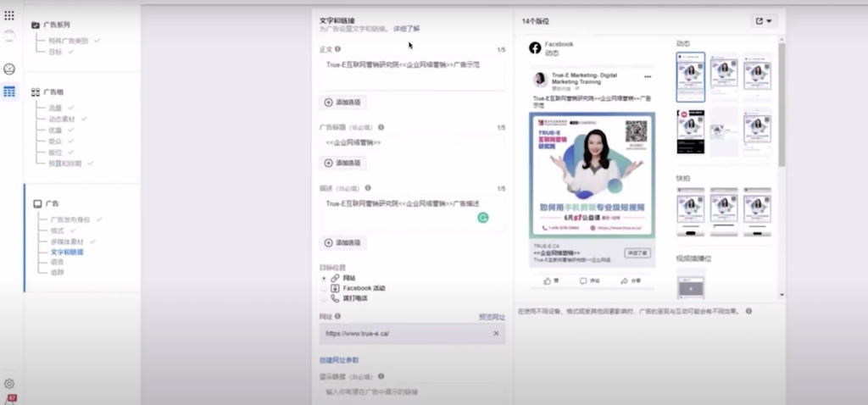Select first 快拍 stories placement thumbnail
This screenshot has width=868, height=405.
[691, 212]
